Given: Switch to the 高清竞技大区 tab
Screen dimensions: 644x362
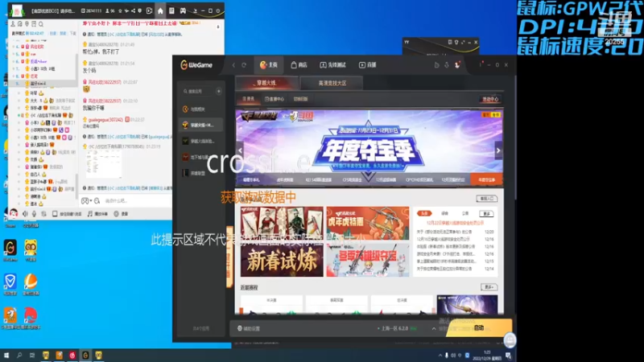Looking at the screenshot, I should [332, 83].
